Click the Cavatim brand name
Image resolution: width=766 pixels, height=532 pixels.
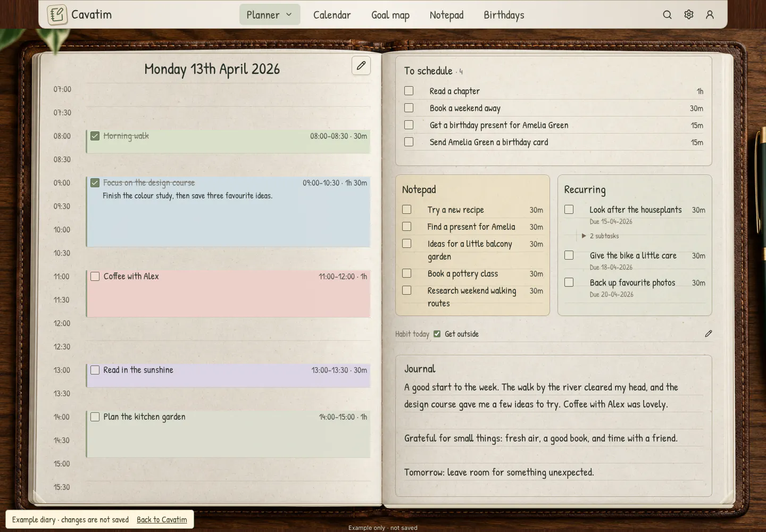91,14
